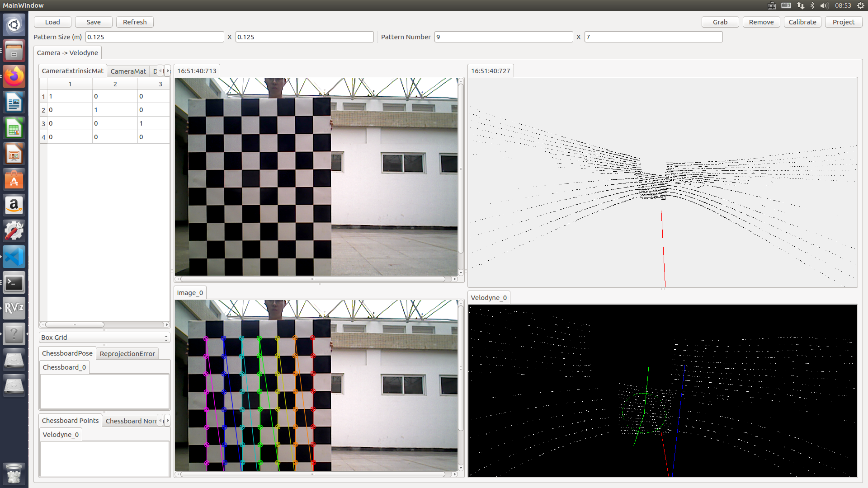The height and width of the screenshot is (488, 868).
Task: Switch to the CameraMat tab
Action: (128, 71)
